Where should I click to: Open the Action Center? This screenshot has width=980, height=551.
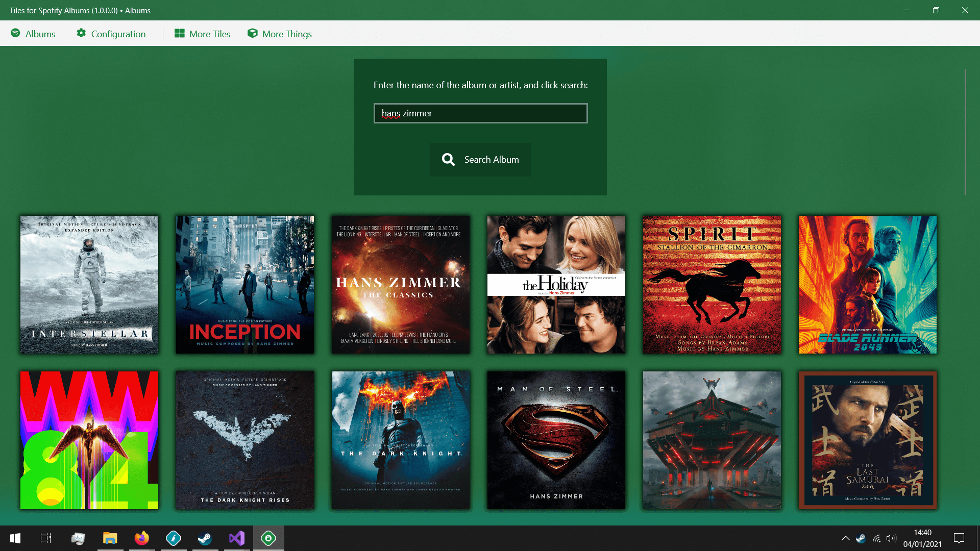click(x=959, y=538)
